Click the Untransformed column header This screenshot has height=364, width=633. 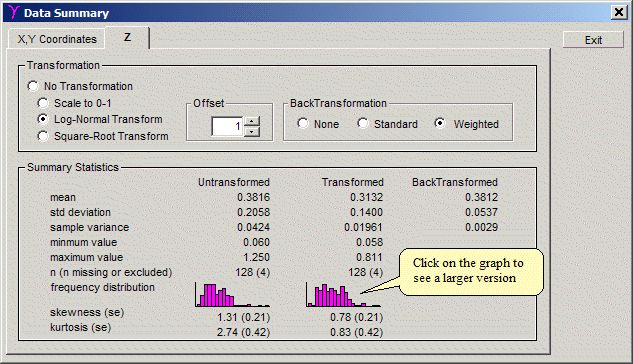234,182
